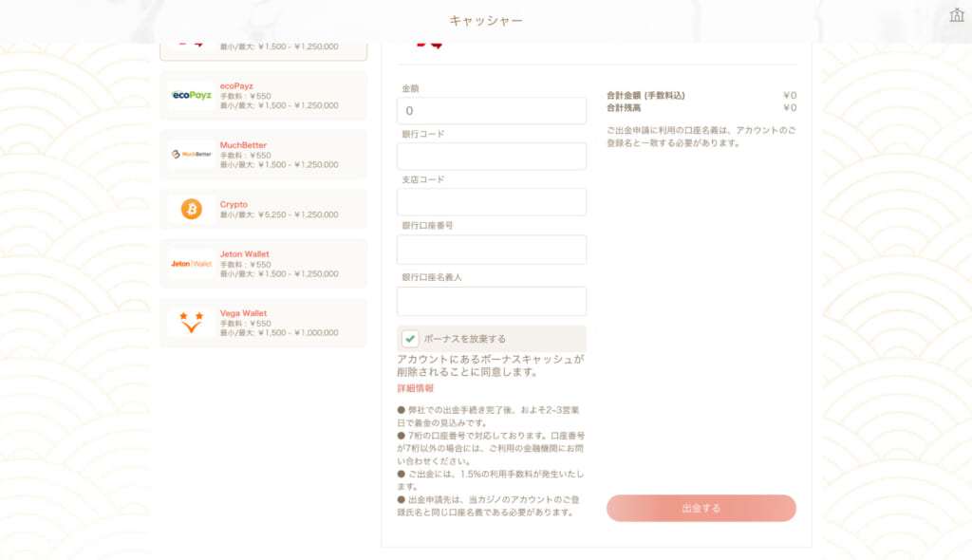The width and height of the screenshot is (972, 560).
Task: Click the 合計金額 (手数料込) label
Action: [645, 96]
